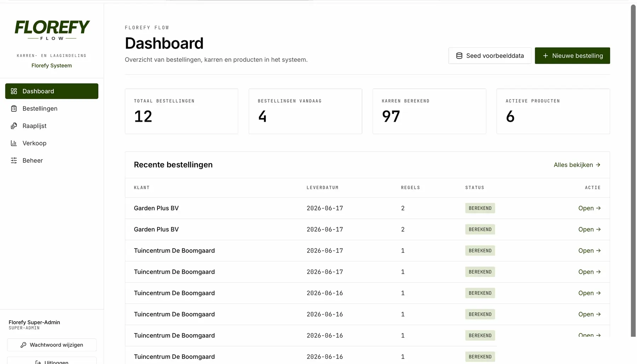Click the Florefy Systeem label
637x364 pixels.
(52, 66)
